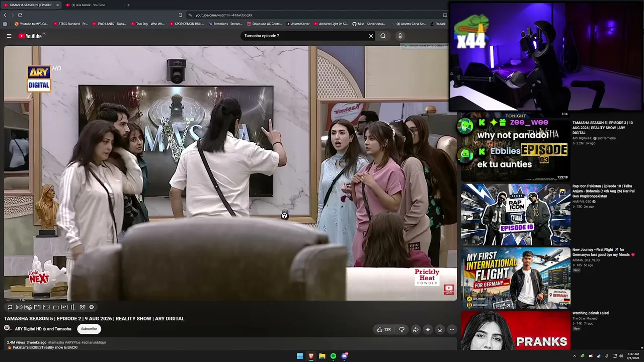644x362 pixels.
Task: Open the My First International Flight thumbnail
Action: [x=515, y=278]
